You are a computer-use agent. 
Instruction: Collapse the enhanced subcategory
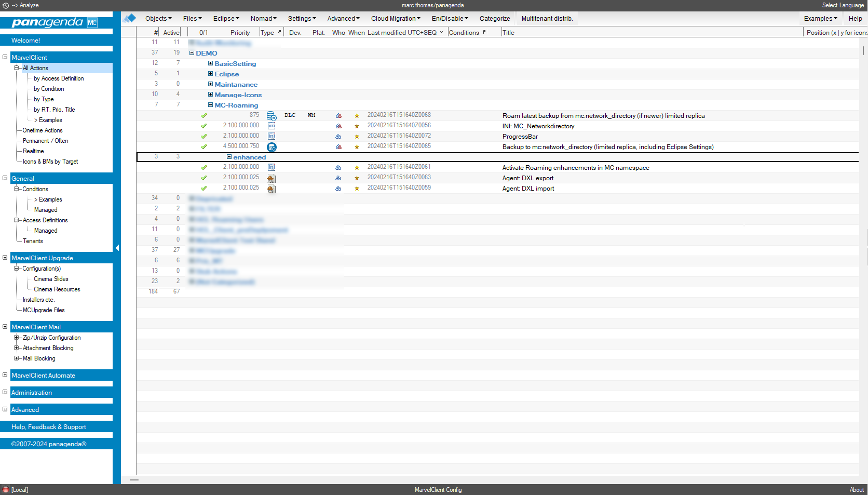(229, 157)
